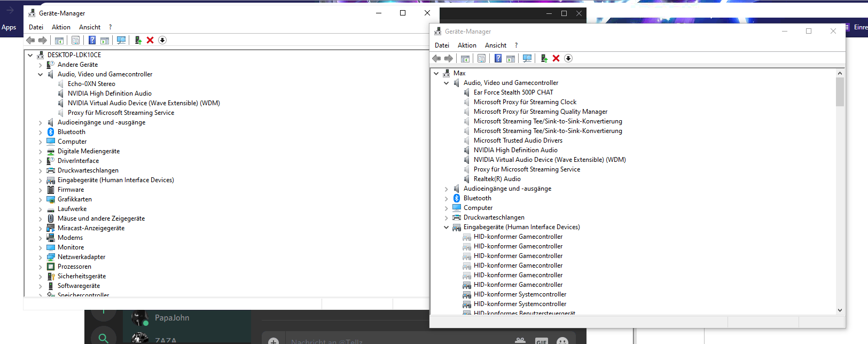The image size is (868, 344).
Task: Click scroll up arrow in right Geräte-Manager
Action: [840, 73]
